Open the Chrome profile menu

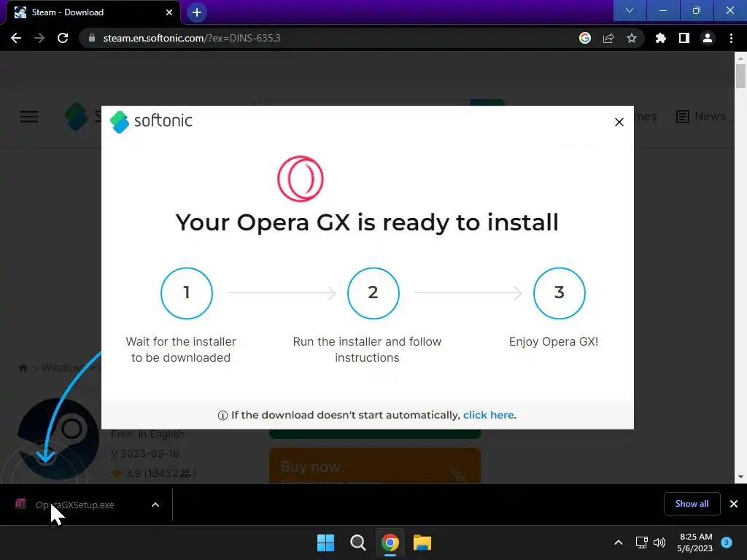(x=708, y=38)
